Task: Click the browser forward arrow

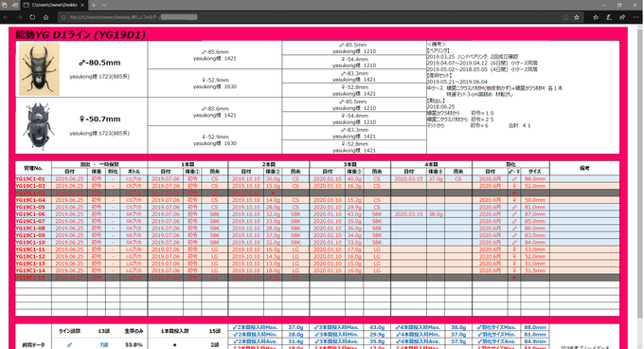Action: (x=19, y=17)
